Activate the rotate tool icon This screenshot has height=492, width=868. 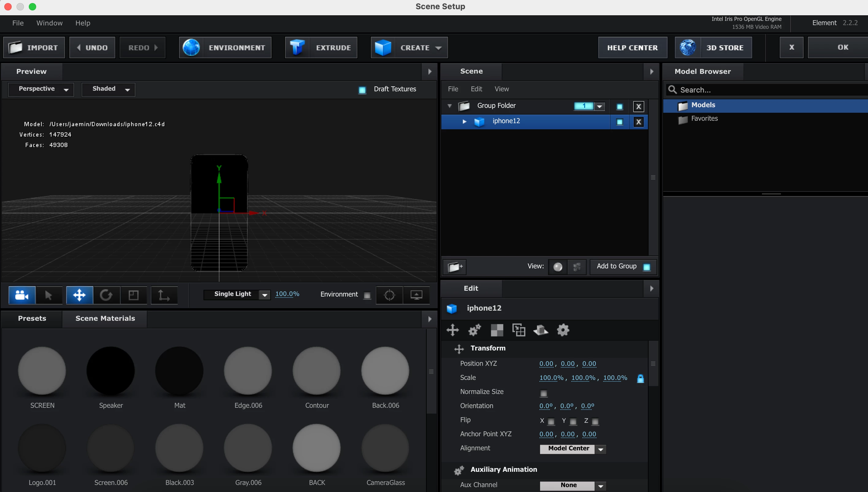click(x=106, y=295)
